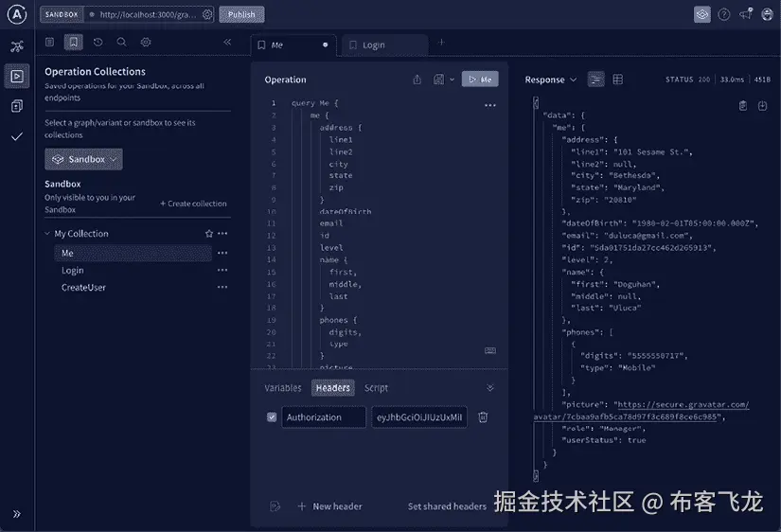Select the Operation Collections bookmark icon
781x532 pixels.
73,43
